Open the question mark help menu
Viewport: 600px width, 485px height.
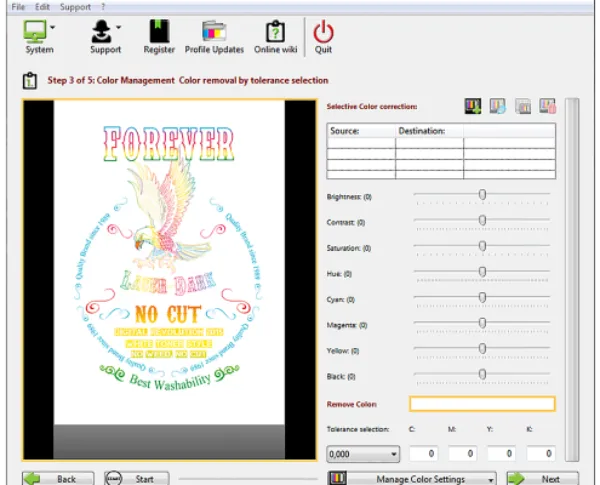tap(103, 7)
